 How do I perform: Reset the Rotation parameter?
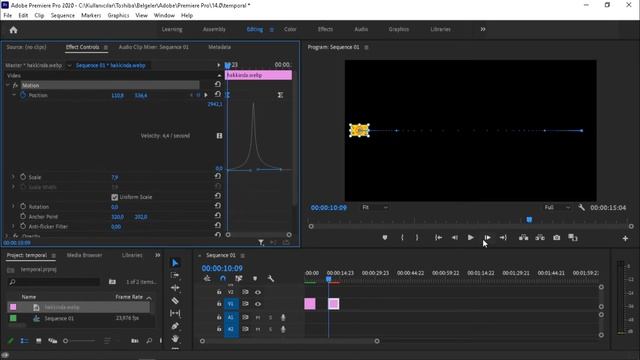[x=218, y=206]
